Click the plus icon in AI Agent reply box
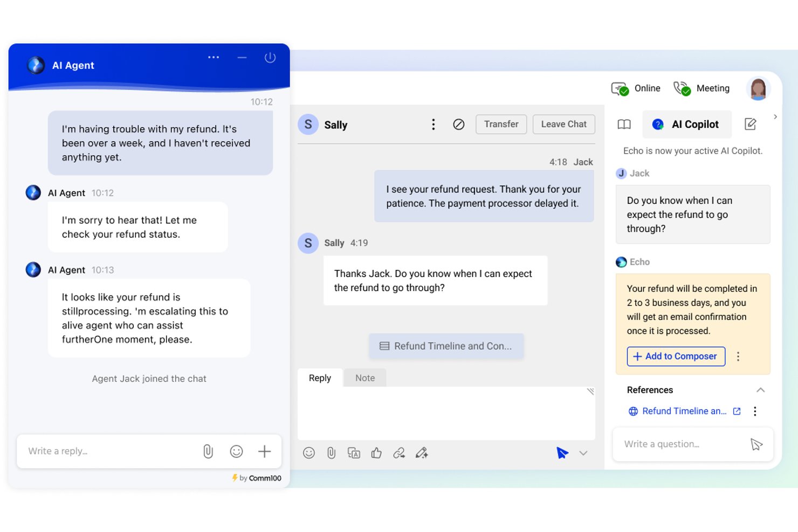Viewport: 798px width, 532px height. pyautogui.click(x=264, y=452)
